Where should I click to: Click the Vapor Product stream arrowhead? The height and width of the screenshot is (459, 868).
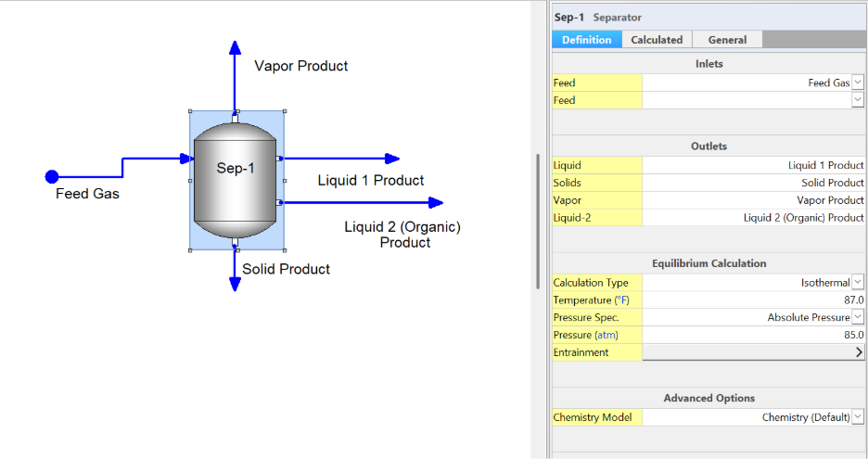coord(236,47)
